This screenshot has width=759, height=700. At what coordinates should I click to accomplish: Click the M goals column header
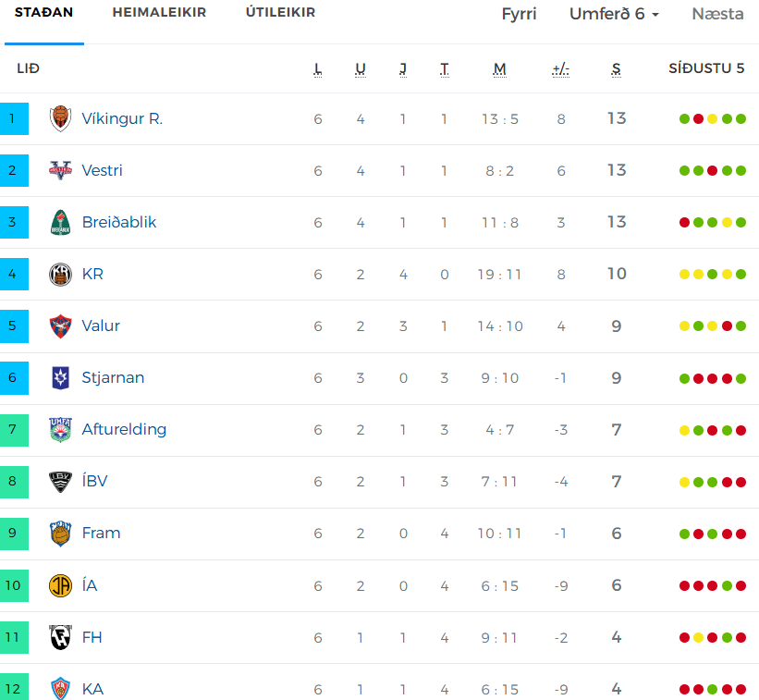click(x=499, y=69)
